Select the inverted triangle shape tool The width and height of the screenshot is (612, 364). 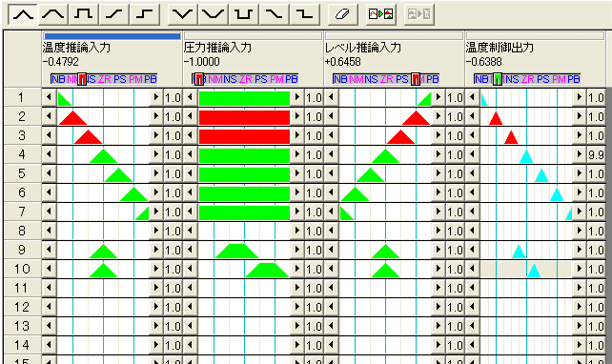[183, 14]
